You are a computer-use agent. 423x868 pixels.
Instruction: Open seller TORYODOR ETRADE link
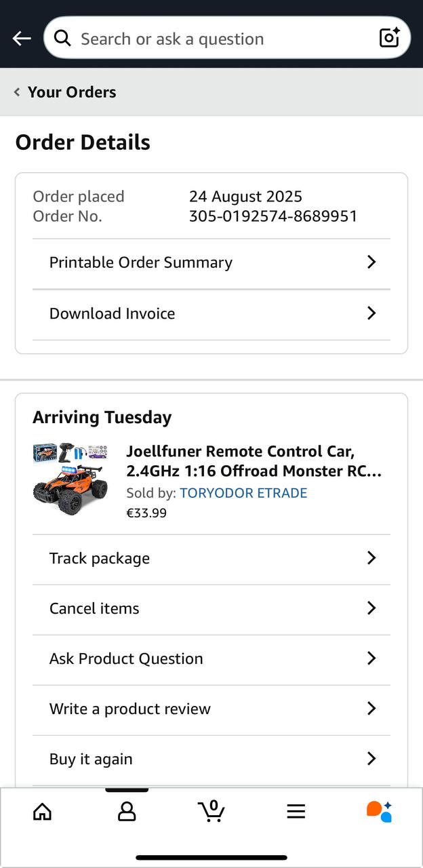243,493
